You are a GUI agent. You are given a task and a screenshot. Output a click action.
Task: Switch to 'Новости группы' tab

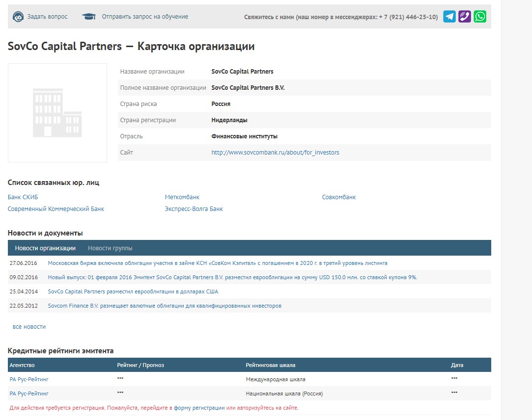pyautogui.click(x=110, y=248)
